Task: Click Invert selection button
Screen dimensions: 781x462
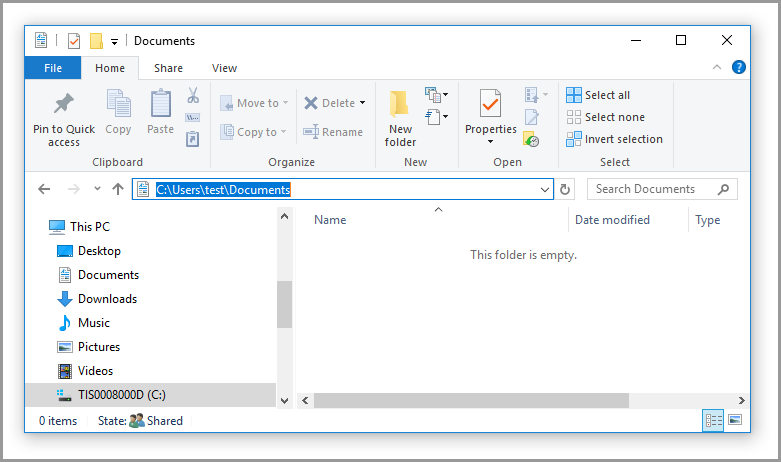Action: point(615,139)
